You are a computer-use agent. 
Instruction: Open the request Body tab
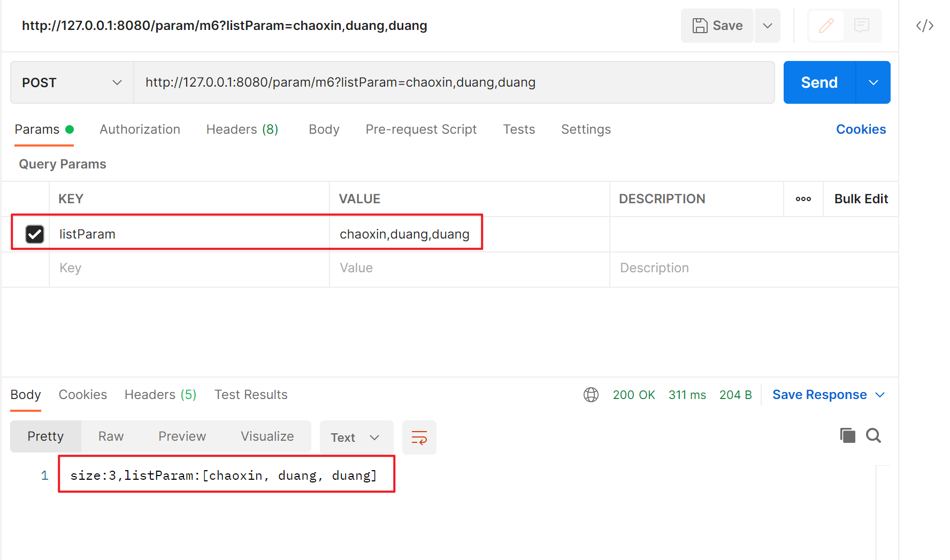pos(324,129)
